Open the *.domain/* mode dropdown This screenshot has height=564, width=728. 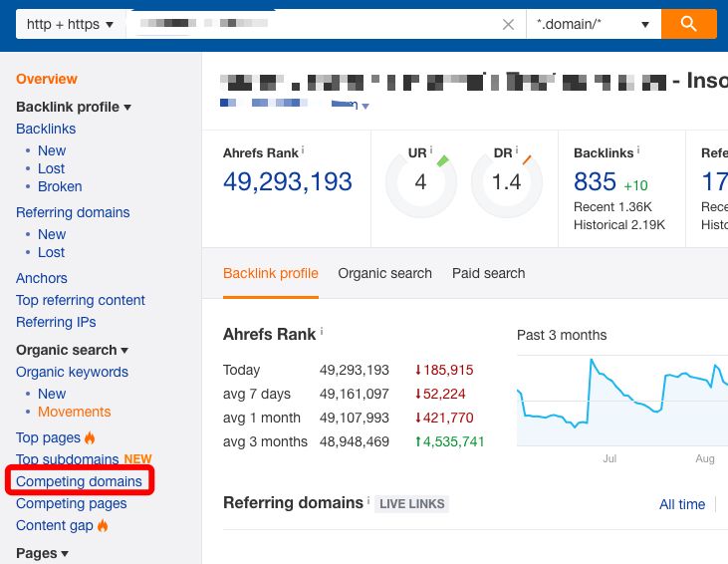coord(594,24)
